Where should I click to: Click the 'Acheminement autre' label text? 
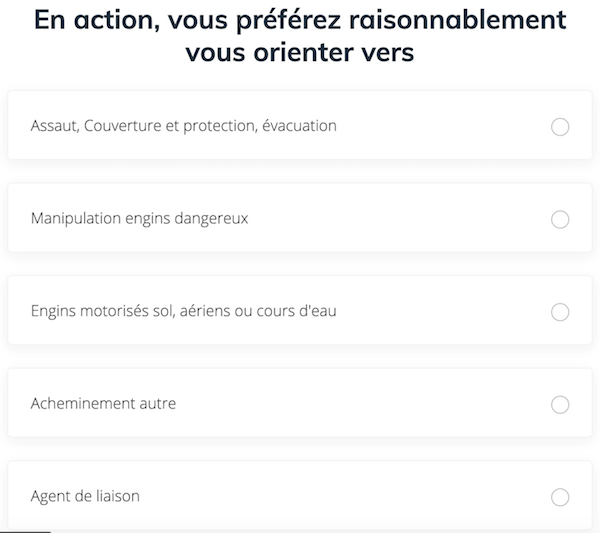click(103, 403)
